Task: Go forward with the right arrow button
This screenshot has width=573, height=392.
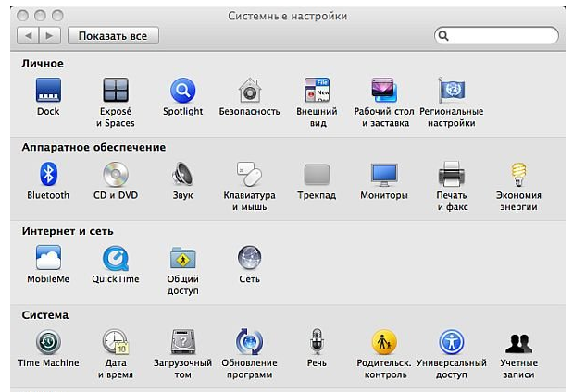Action: [50, 36]
